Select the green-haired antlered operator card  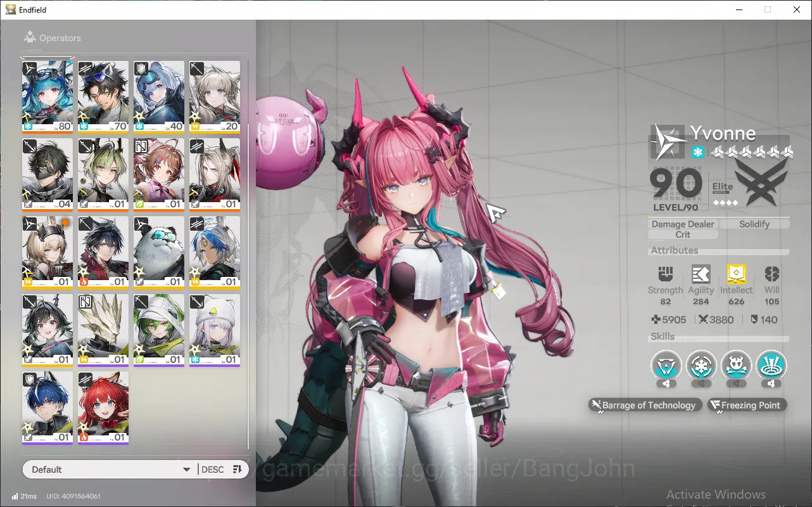coord(103,174)
